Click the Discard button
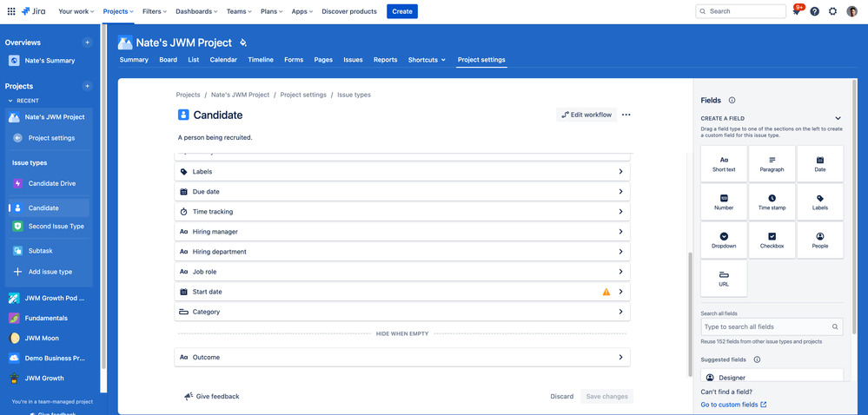 point(562,396)
